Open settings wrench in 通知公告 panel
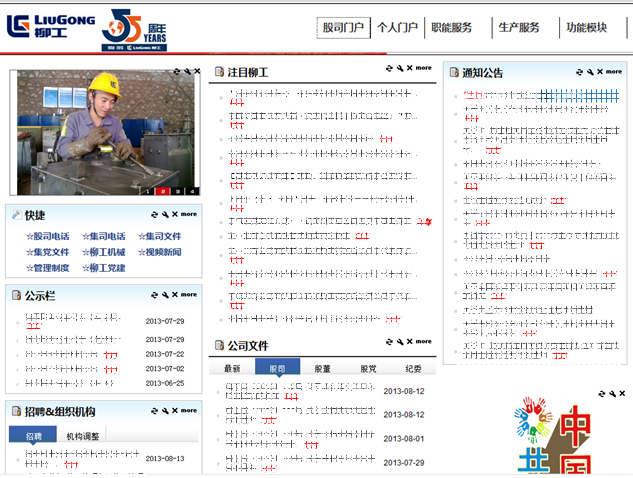The width and height of the screenshot is (633, 478). pyautogui.click(x=590, y=72)
